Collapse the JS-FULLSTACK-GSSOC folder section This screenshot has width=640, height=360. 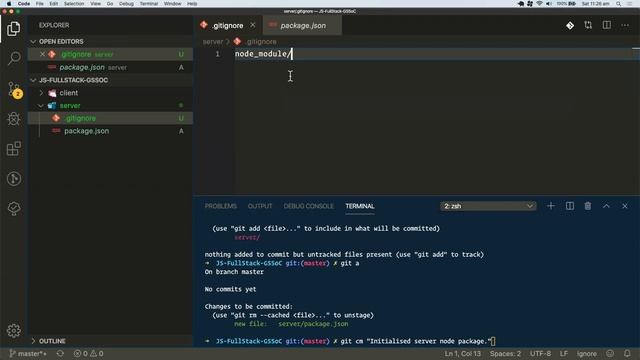33,80
